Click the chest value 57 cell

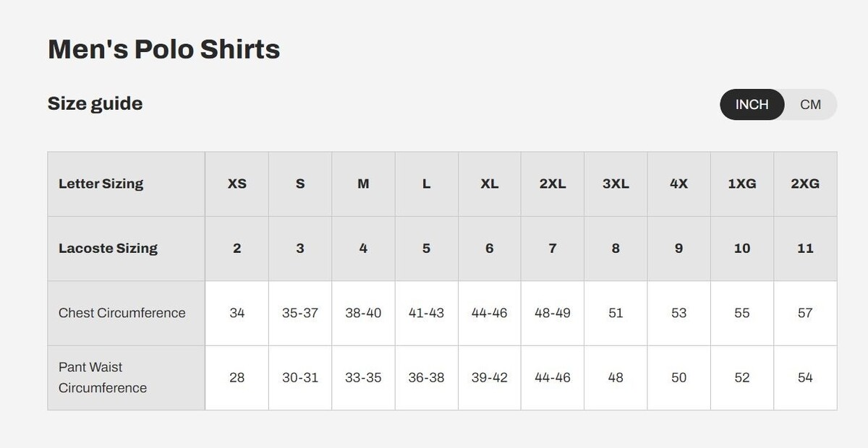[x=805, y=313]
